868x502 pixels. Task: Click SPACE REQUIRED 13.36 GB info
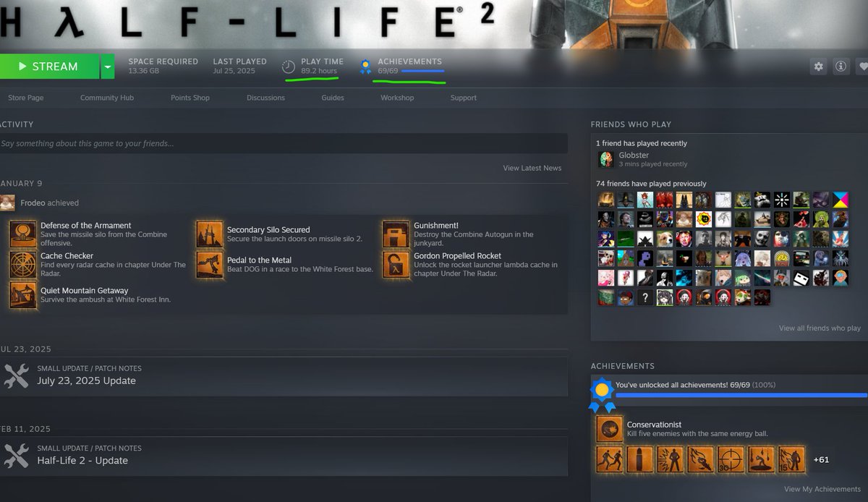click(x=163, y=66)
